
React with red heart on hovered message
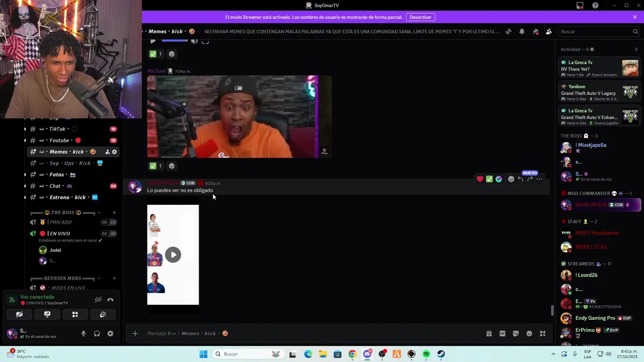coord(480,179)
